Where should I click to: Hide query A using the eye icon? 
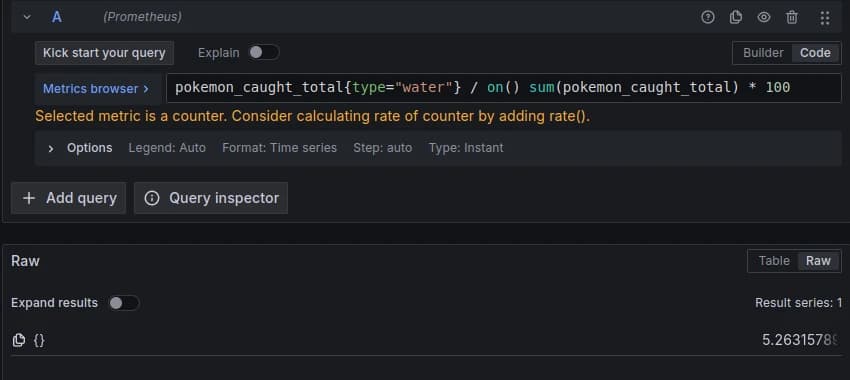click(x=764, y=17)
